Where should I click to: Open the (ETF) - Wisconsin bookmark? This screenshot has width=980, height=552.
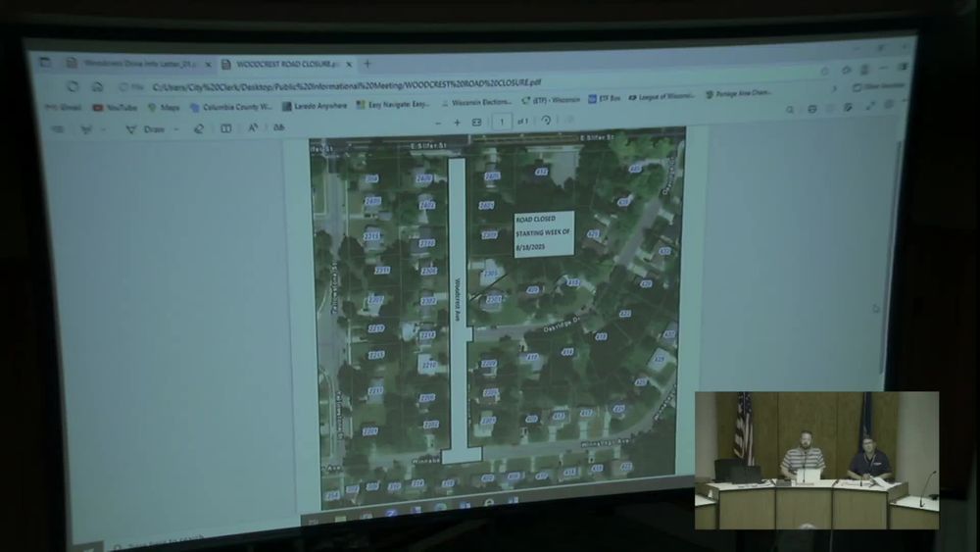[x=551, y=99]
